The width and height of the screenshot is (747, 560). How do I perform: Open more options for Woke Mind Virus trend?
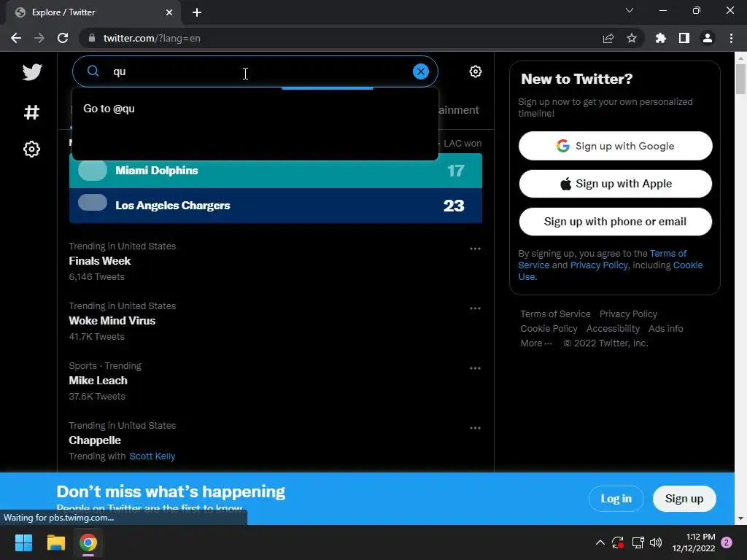(x=474, y=308)
